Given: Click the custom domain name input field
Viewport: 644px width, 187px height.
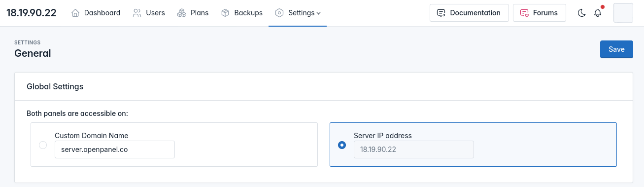Looking at the screenshot, I should coord(115,150).
